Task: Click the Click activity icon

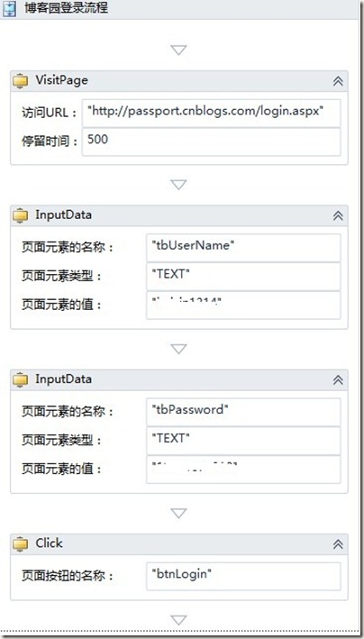Action: [21, 544]
